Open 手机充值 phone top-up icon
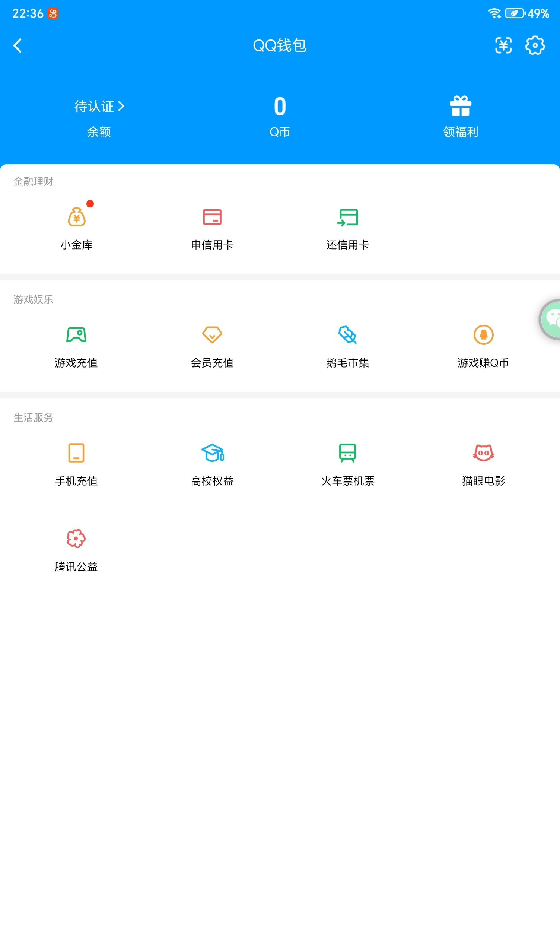Screen dimensions: 560x934 pyautogui.click(x=76, y=453)
